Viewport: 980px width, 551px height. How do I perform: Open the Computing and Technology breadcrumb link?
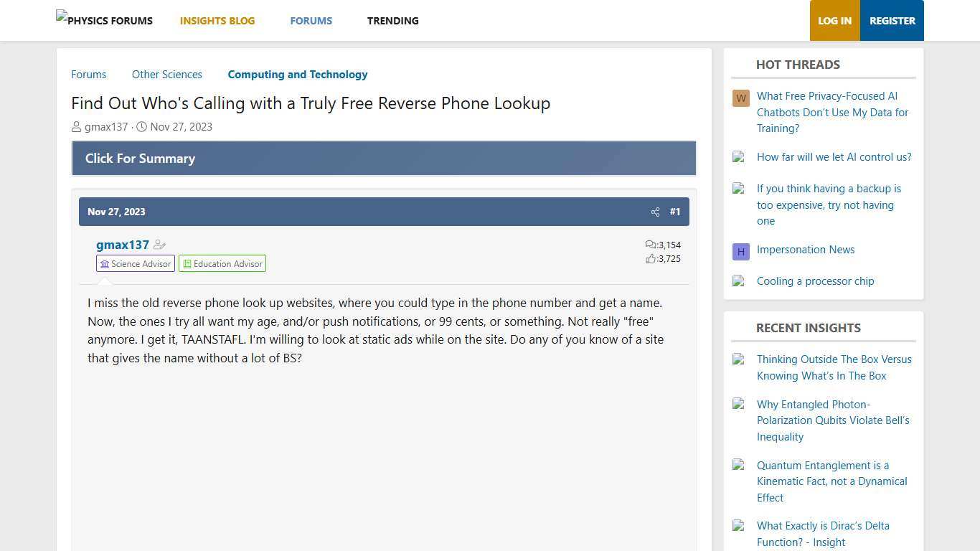[297, 74]
